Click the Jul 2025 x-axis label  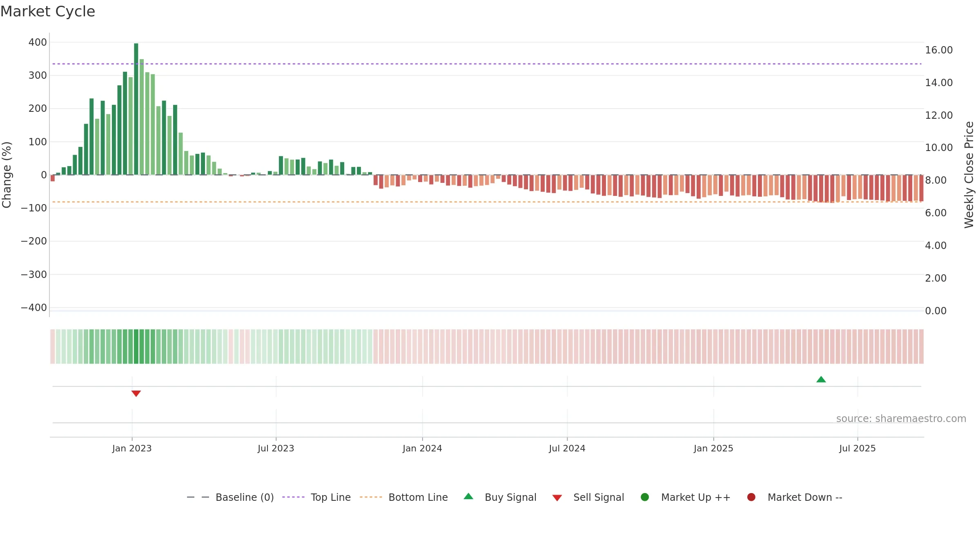(857, 449)
